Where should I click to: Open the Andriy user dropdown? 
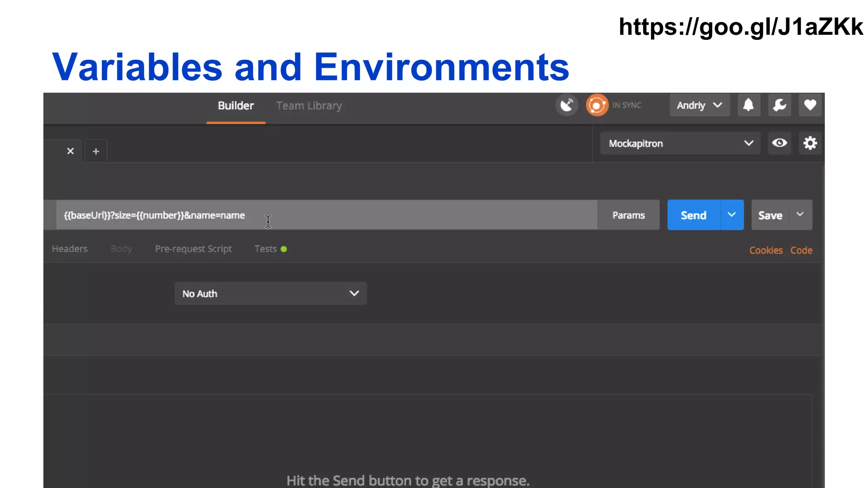(699, 105)
